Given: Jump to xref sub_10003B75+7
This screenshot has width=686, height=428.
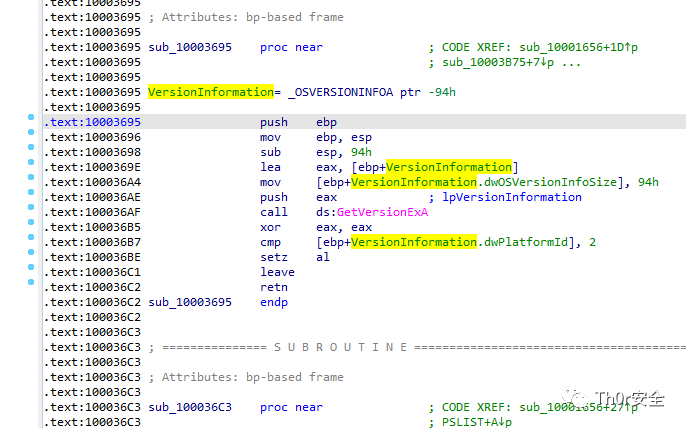Looking at the screenshot, I should [x=498, y=63].
